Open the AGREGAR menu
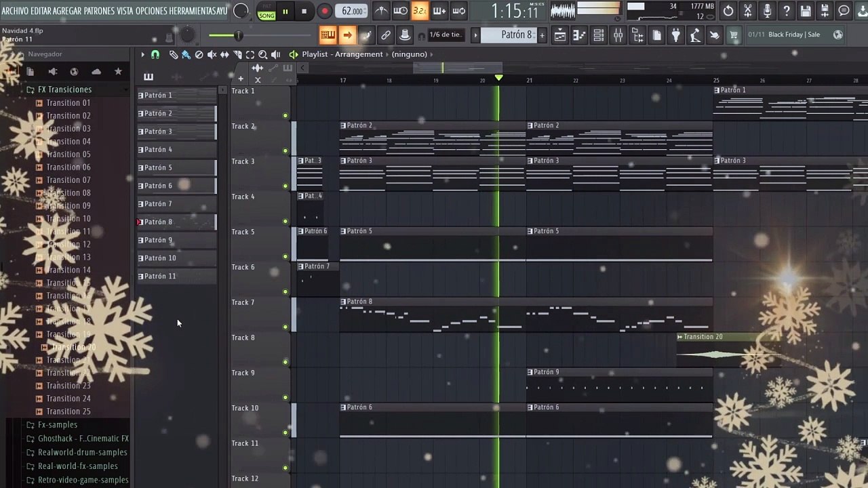Image resolution: width=868 pixels, height=488 pixels. (67, 11)
